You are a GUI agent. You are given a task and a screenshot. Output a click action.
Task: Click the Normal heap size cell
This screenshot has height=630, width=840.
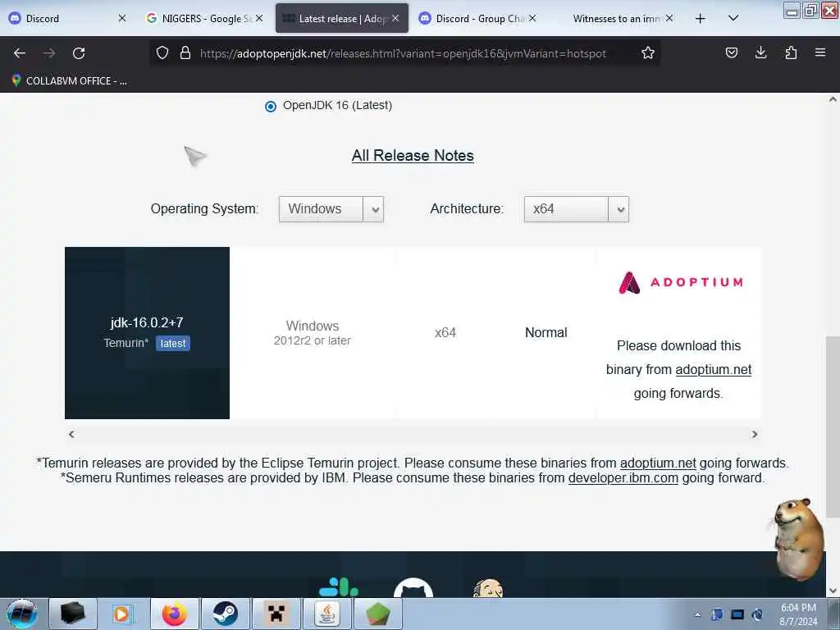(x=546, y=333)
